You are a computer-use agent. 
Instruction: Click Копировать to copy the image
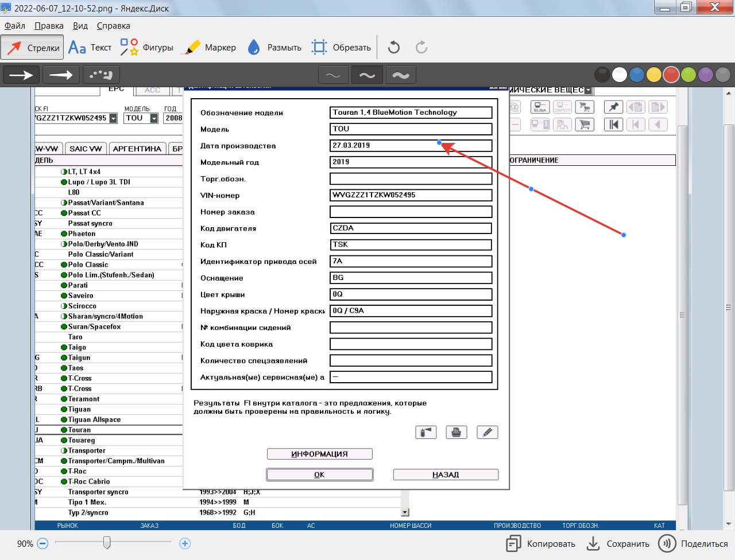coord(540,543)
